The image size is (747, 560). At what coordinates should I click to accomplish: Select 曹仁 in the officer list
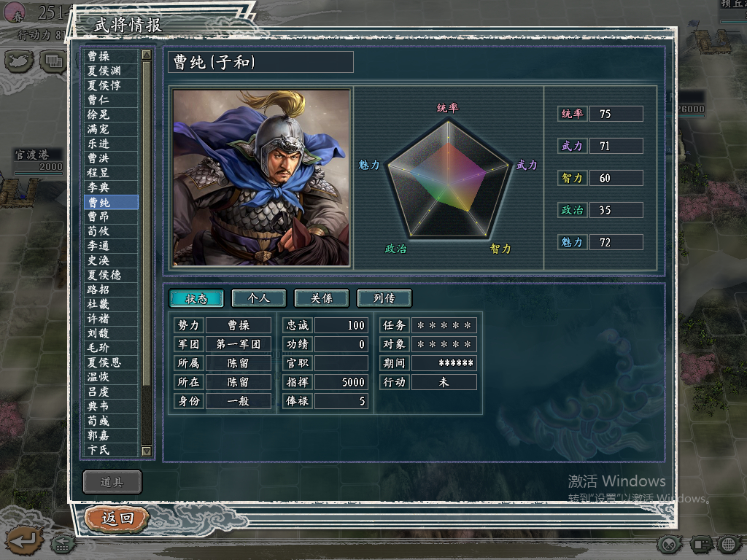coord(111,100)
